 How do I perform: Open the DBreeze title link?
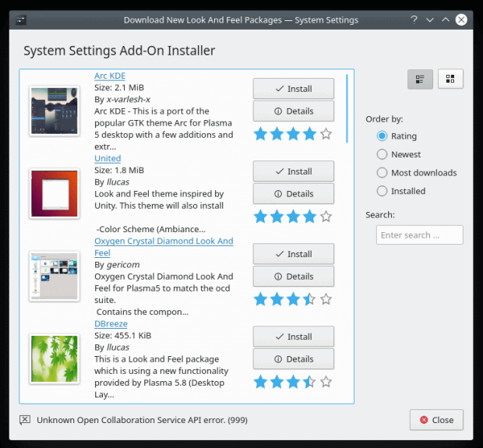(111, 323)
